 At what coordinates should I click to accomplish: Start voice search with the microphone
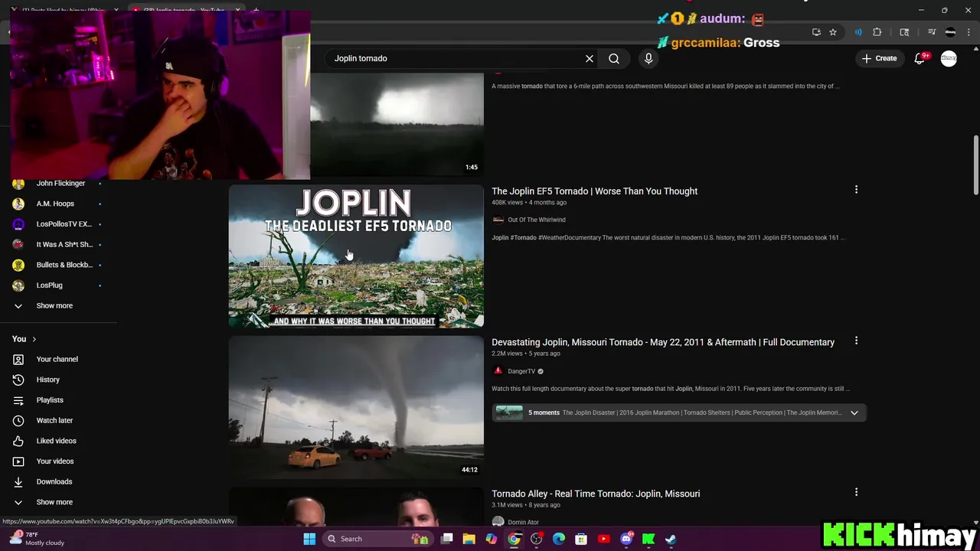coord(648,58)
